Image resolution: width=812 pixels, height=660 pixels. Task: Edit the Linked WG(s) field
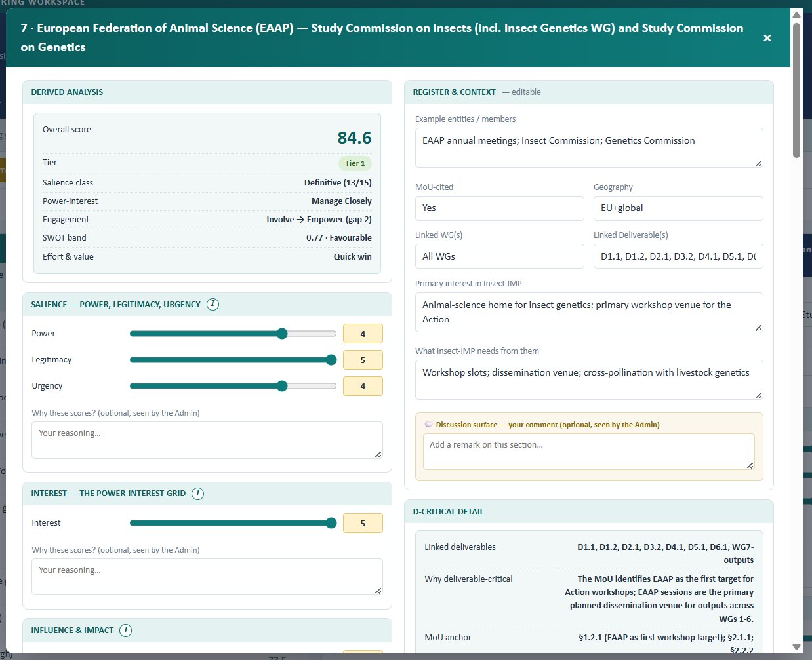[x=500, y=256]
